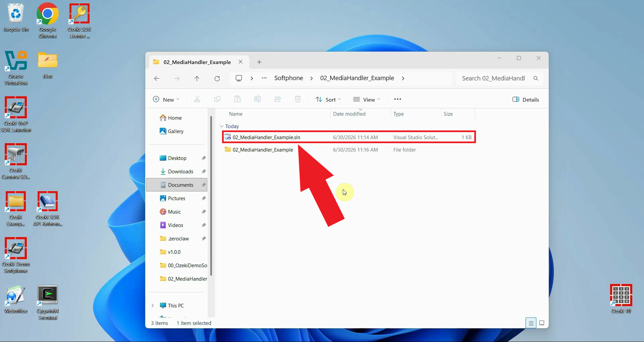Screen dimensions: 644x342
Task: Open chevron after Softphone breadcrumb
Action: click(x=312, y=78)
